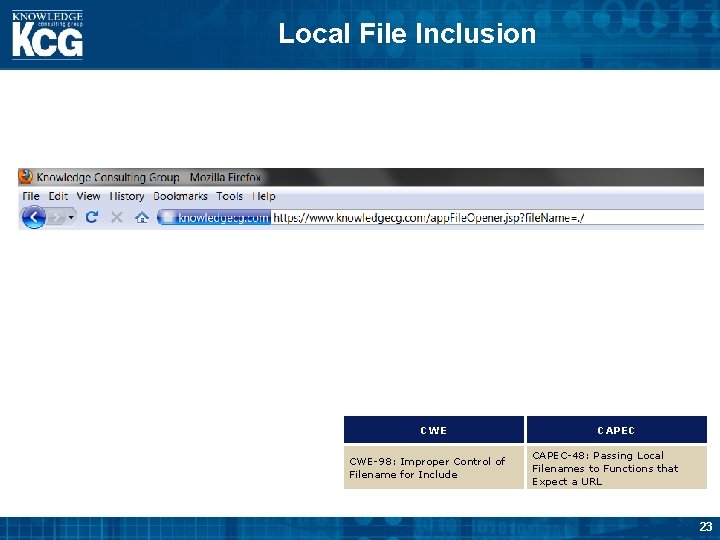Screen dimensions: 720x540
Task: Open the File menu
Action: tap(31, 196)
